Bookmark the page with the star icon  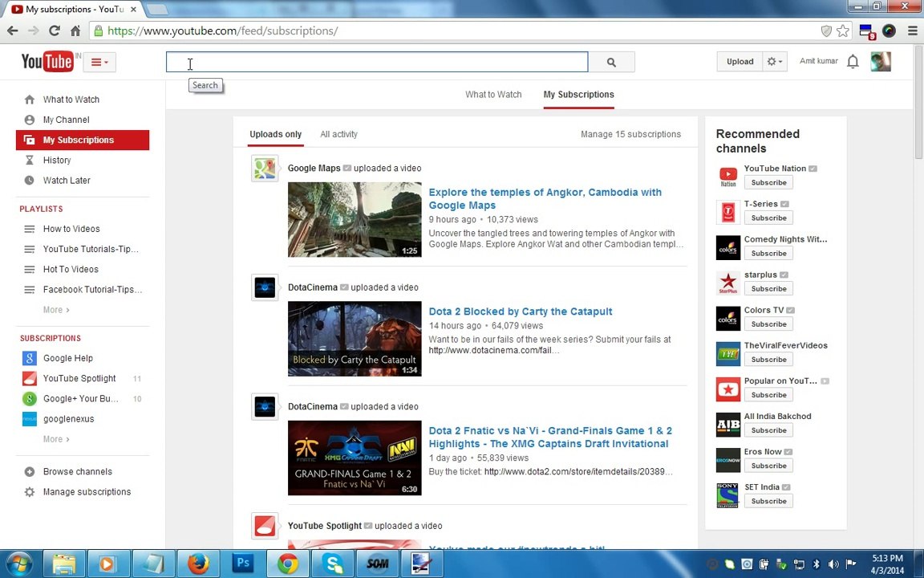click(843, 31)
